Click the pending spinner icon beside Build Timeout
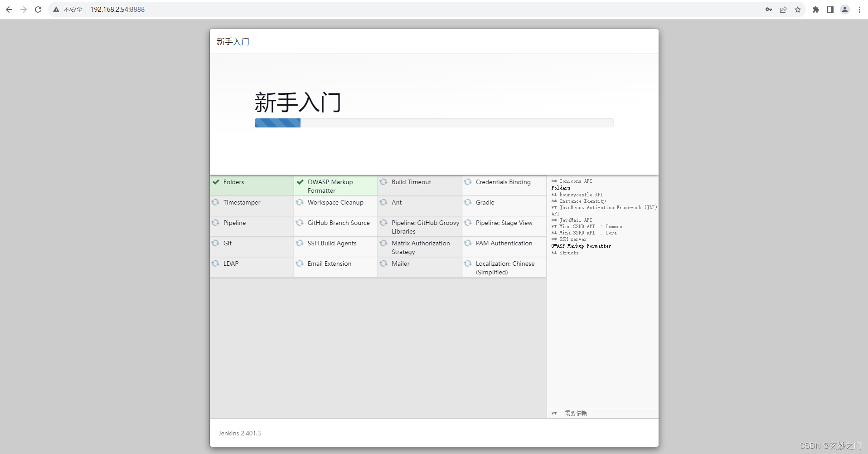868x454 pixels. [383, 182]
